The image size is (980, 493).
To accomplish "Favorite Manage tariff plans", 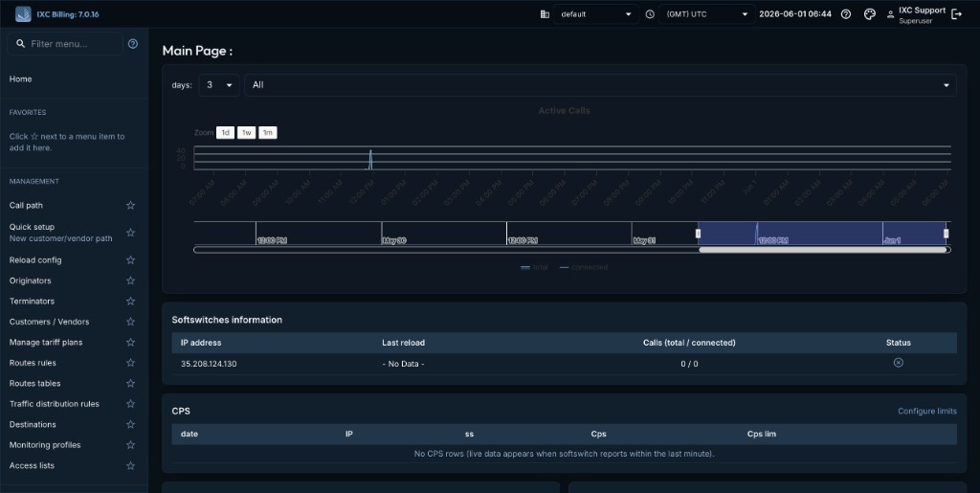I will 130,343.
